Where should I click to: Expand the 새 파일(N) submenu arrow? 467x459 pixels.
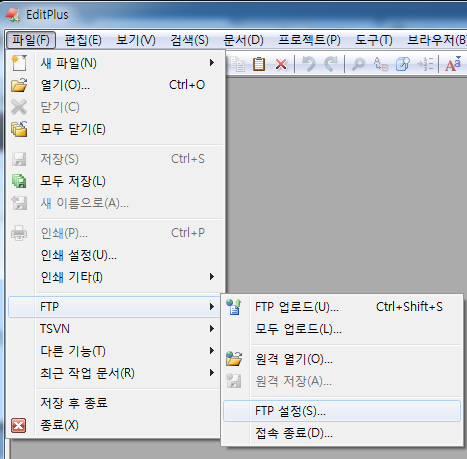pyautogui.click(x=212, y=63)
